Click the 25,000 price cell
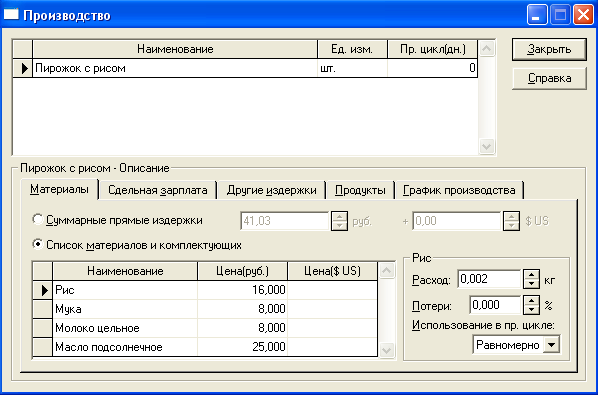This screenshot has height=395, width=598. tap(242, 347)
